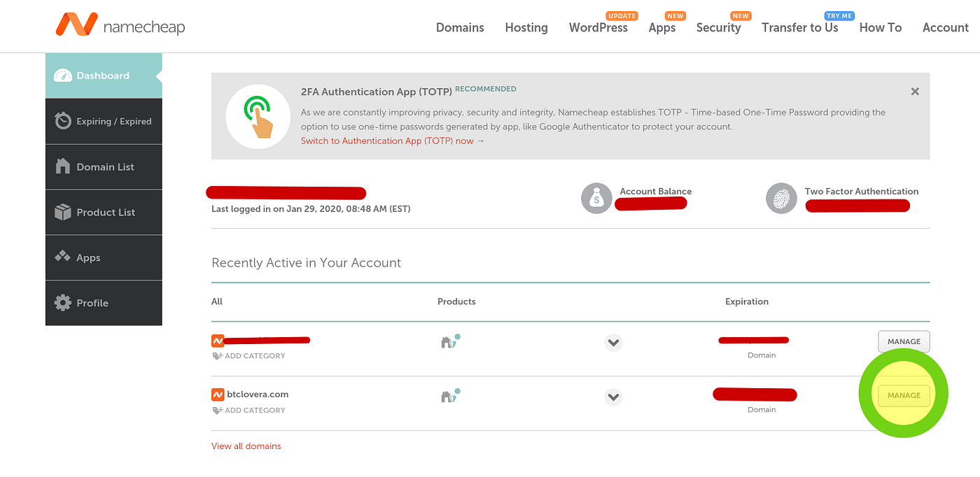Click the Two Factor Authentication label

click(x=862, y=191)
